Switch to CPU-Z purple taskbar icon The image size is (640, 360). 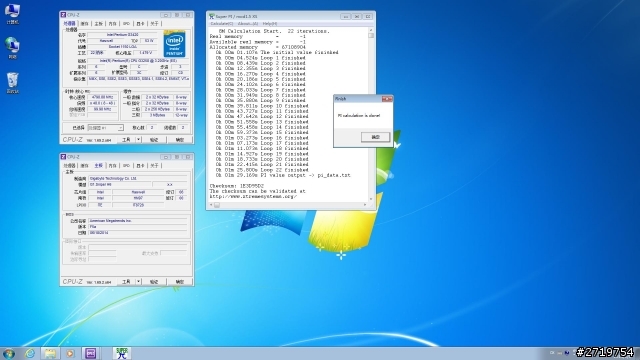[x=91, y=353]
